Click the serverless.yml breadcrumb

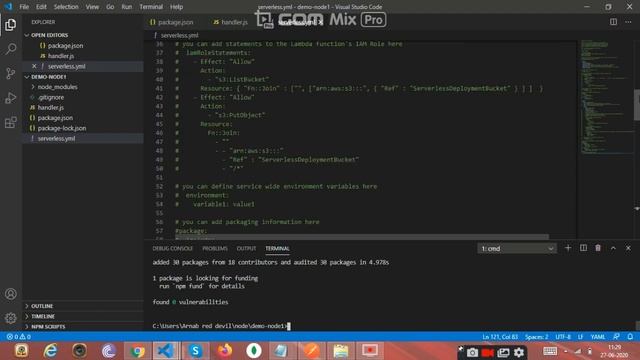coord(179,36)
